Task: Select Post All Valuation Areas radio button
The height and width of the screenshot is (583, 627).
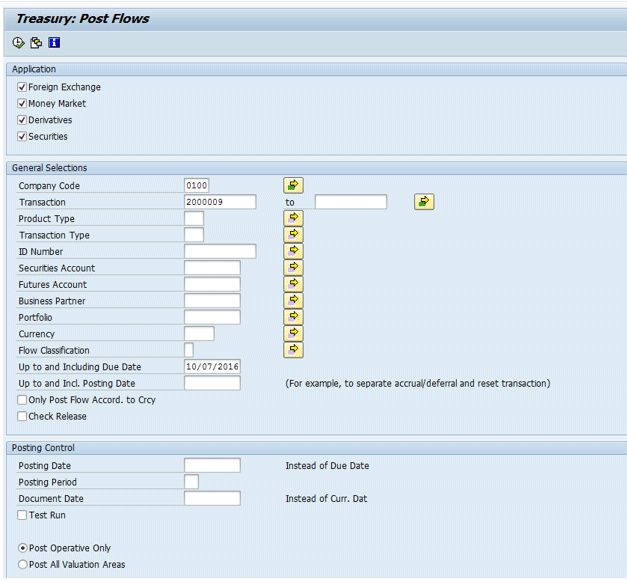Action: tap(23, 565)
